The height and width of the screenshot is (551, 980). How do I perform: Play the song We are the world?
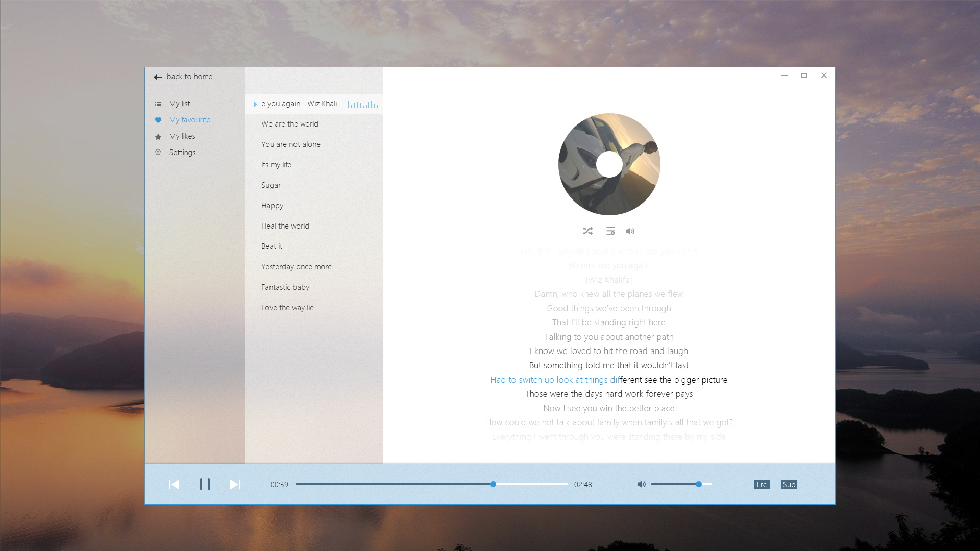[289, 124]
